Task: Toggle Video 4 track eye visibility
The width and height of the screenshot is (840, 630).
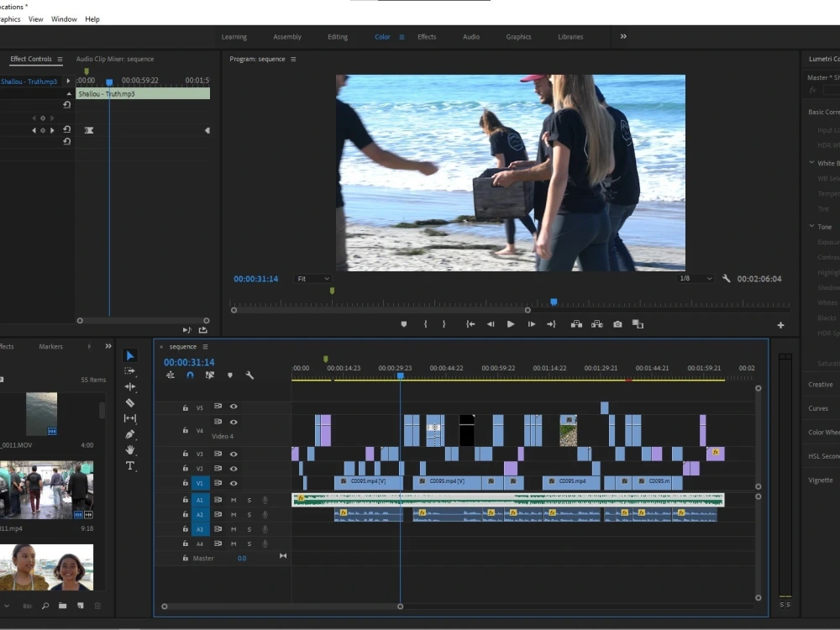Action: [234, 423]
